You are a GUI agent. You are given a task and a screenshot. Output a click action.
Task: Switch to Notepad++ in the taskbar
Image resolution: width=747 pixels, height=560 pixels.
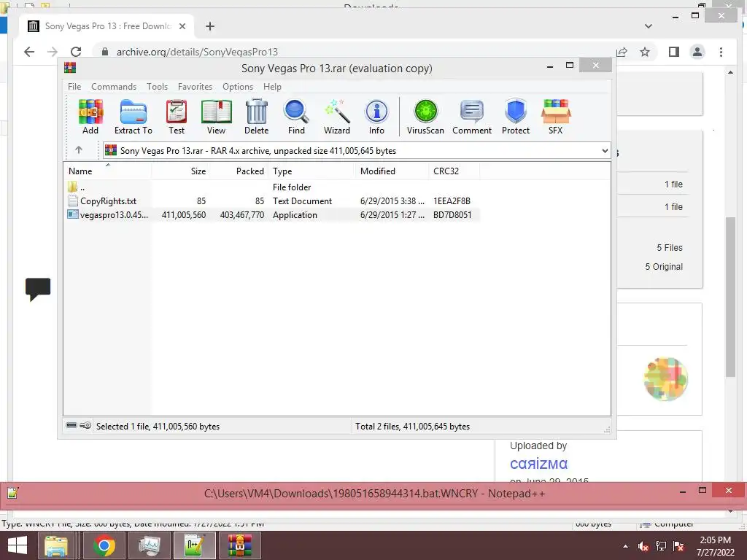click(x=194, y=545)
